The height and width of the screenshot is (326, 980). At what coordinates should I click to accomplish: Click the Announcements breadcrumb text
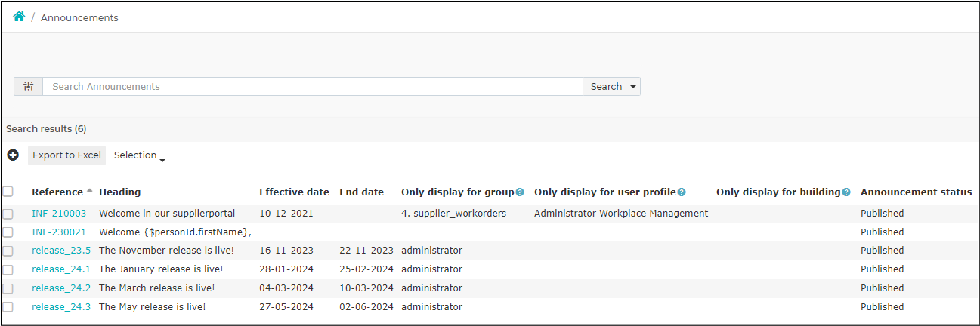tap(79, 17)
